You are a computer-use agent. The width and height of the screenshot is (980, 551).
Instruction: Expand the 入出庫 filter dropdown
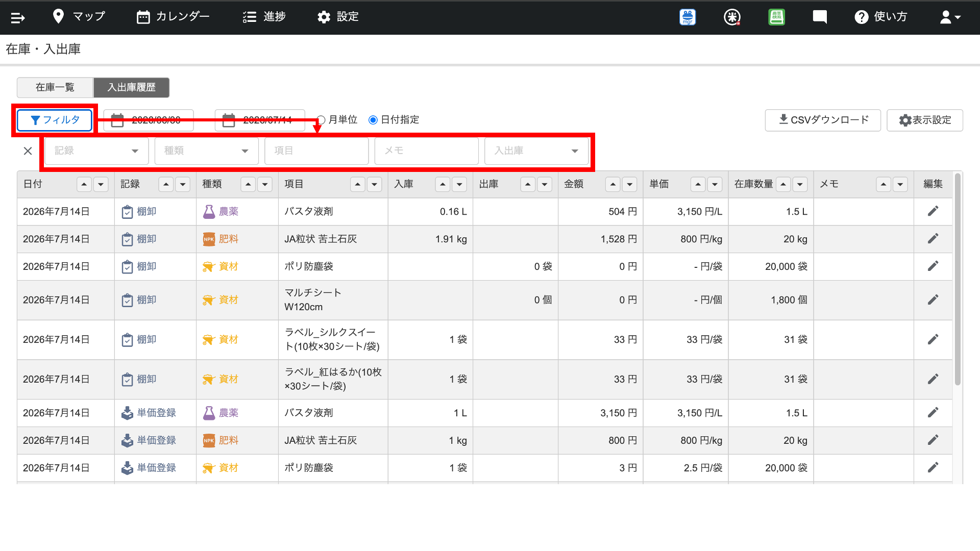(x=536, y=151)
